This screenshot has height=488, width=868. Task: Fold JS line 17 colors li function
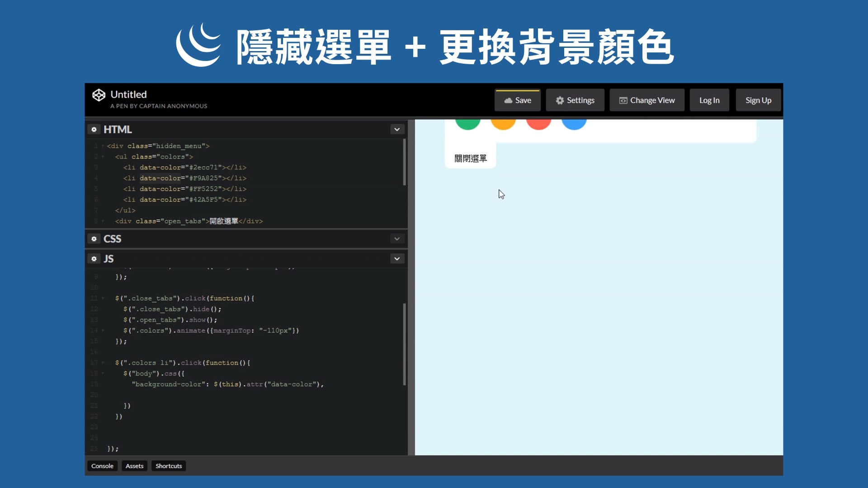[x=103, y=363]
